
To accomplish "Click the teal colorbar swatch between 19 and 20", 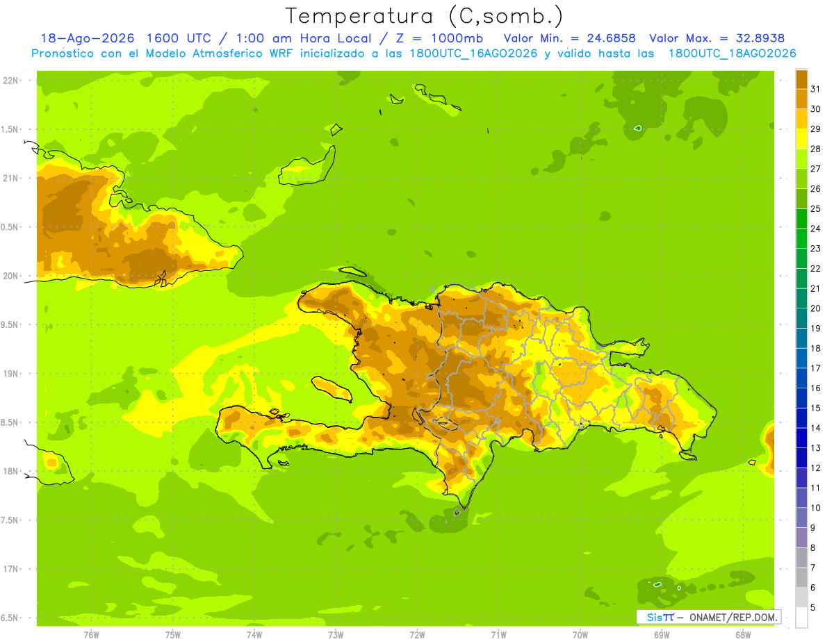I will pyautogui.click(x=801, y=318).
